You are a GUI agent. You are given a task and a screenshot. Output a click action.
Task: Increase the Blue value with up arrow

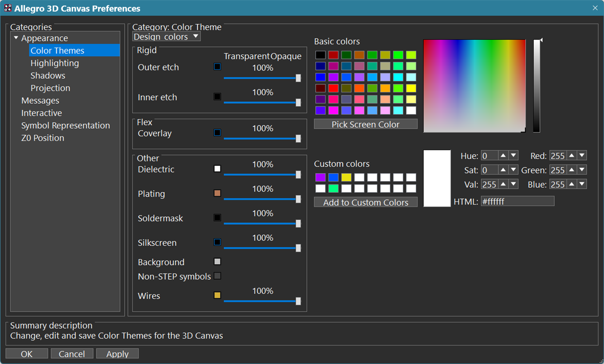click(x=572, y=184)
